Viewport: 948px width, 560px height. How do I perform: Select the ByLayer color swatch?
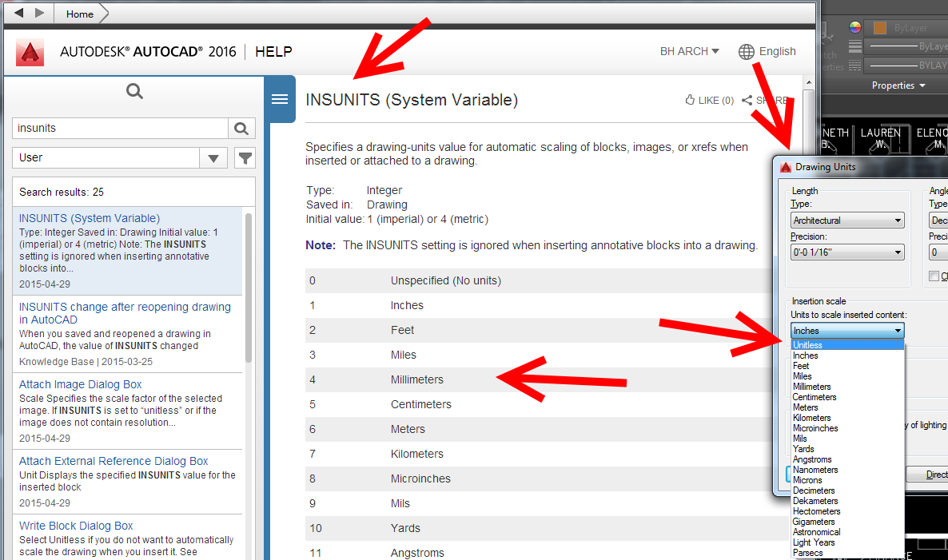coord(878,26)
